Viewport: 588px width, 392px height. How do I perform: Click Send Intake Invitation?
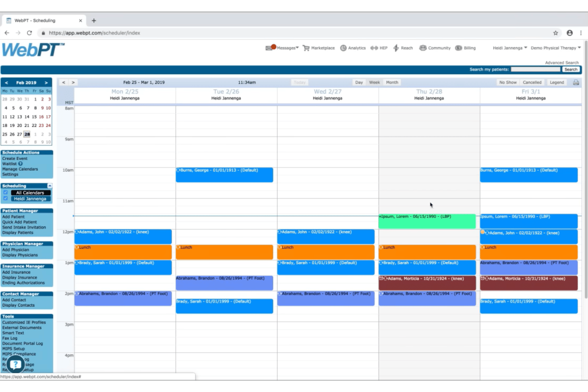tap(24, 227)
